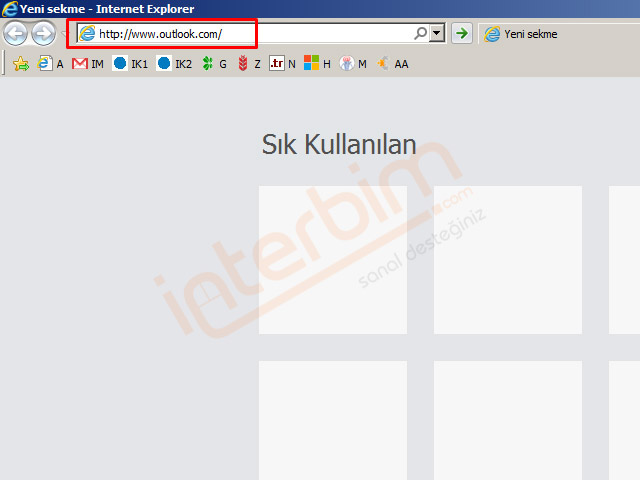Open the Gmail IM bookmark
The width and height of the screenshot is (640, 480).
(x=88, y=64)
